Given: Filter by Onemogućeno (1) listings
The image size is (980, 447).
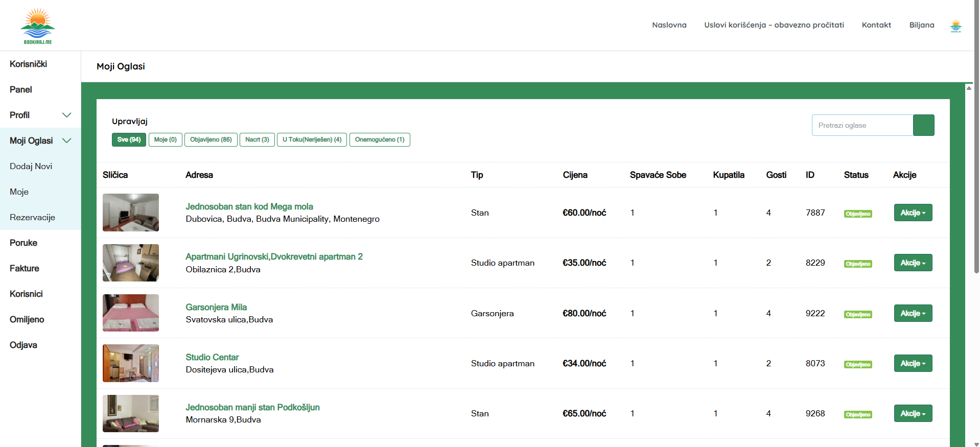Looking at the screenshot, I should [x=379, y=139].
